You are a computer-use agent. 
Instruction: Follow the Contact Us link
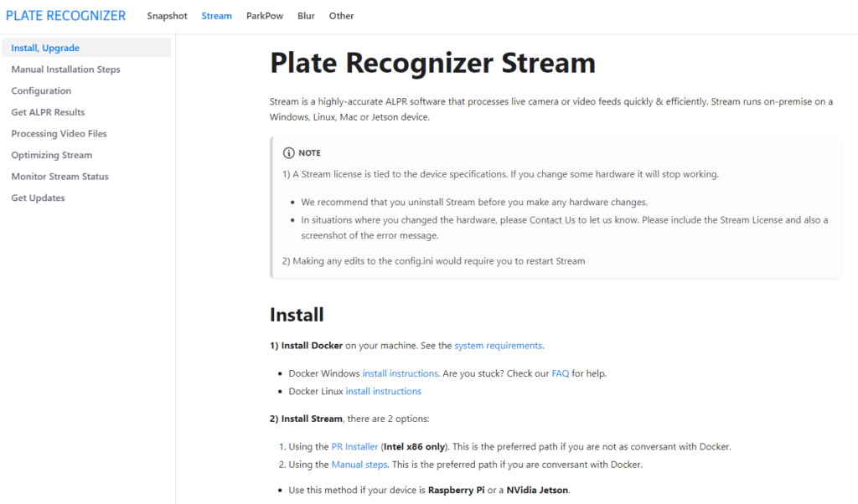click(552, 219)
